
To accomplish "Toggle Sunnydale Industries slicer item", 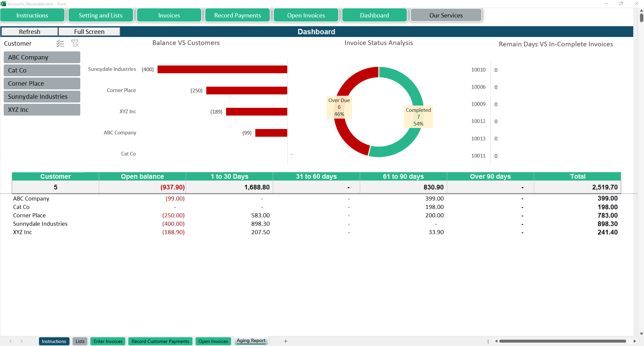I will 42,96.
